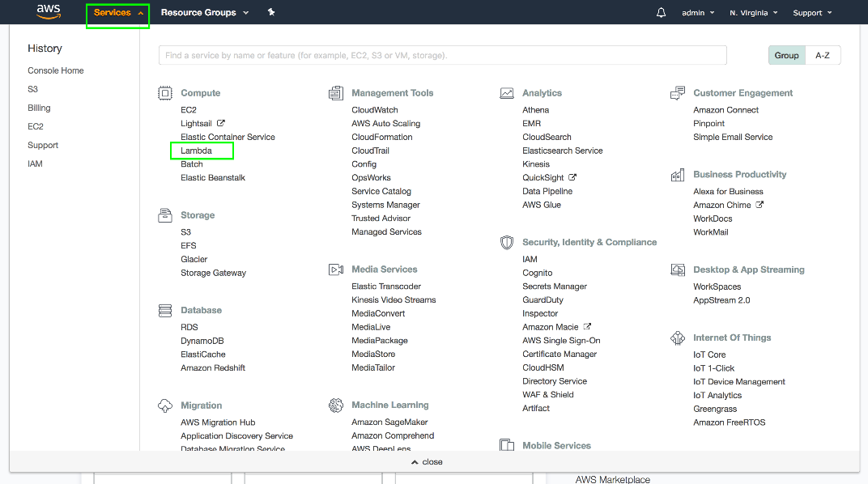Click the find a service search field
The height and width of the screenshot is (484, 868).
[442, 56]
